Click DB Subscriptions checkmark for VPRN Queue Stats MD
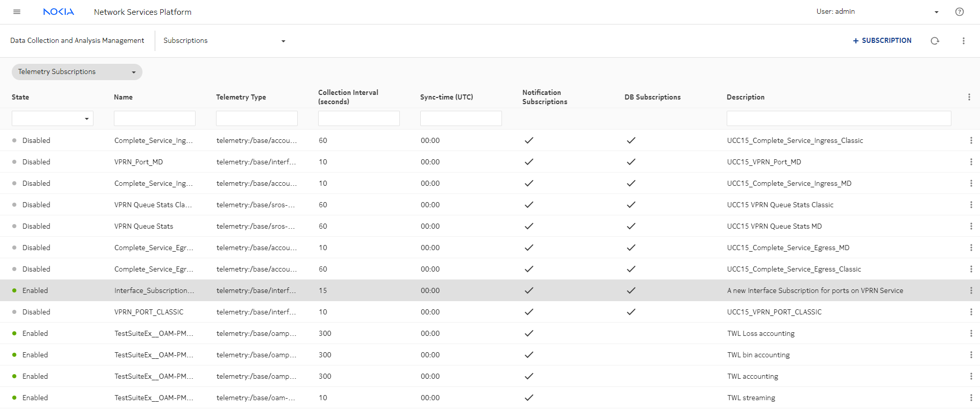The height and width of the screenshot is (416, 980). click(x=631, y=226)
